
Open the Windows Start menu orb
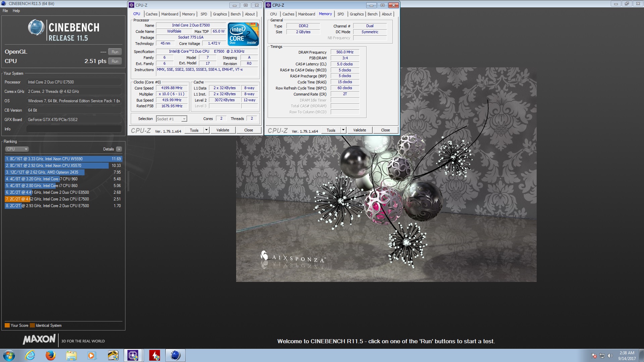9,355
